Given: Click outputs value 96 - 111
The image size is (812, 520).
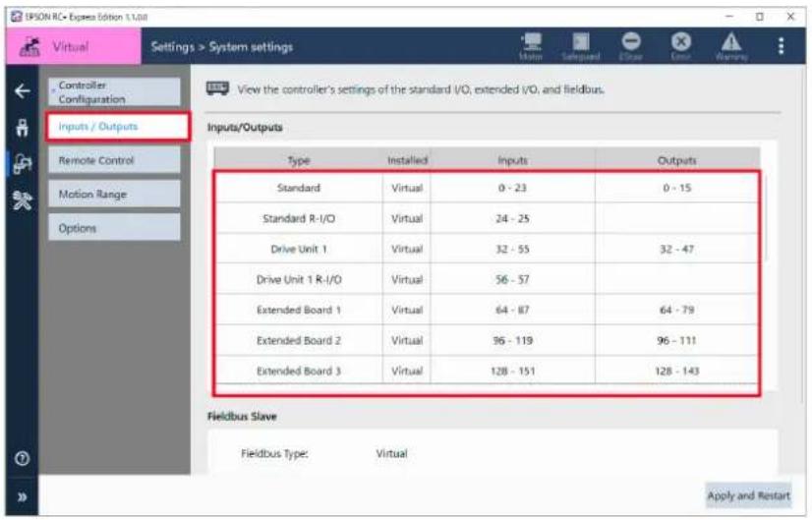Looking at the screenshot, I should pyautogui.click(x=677, y=340).
